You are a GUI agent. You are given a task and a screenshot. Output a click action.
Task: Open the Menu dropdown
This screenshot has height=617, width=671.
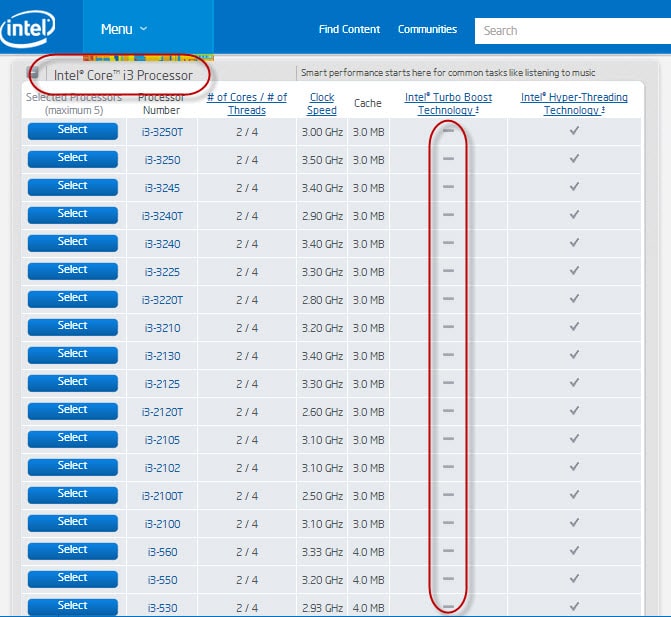(x=123, y=29)
